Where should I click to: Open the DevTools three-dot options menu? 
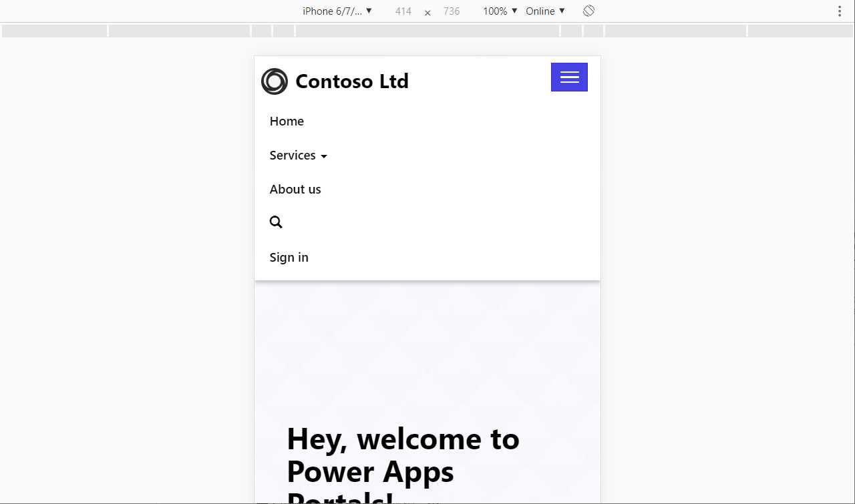coord(840,11)
